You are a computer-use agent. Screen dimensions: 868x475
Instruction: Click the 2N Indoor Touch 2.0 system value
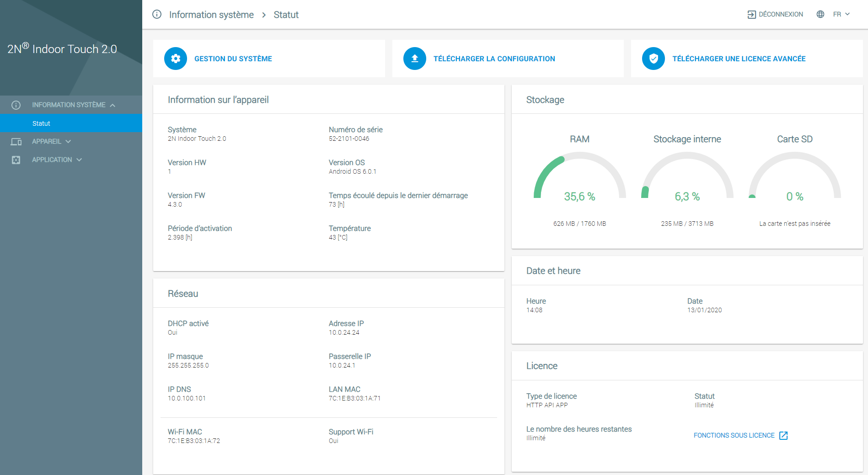pyautogui.click(x=197, y=139)
